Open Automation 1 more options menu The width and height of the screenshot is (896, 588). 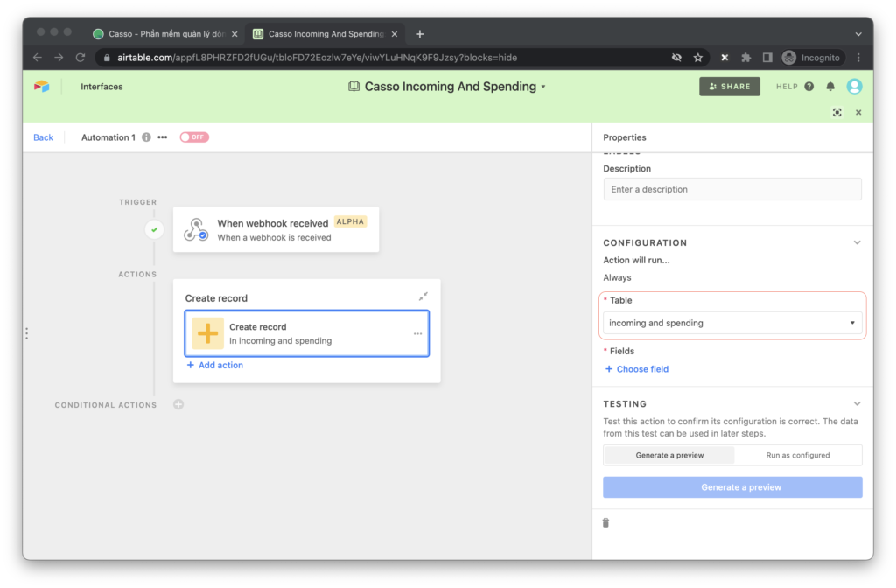point(162,137)
